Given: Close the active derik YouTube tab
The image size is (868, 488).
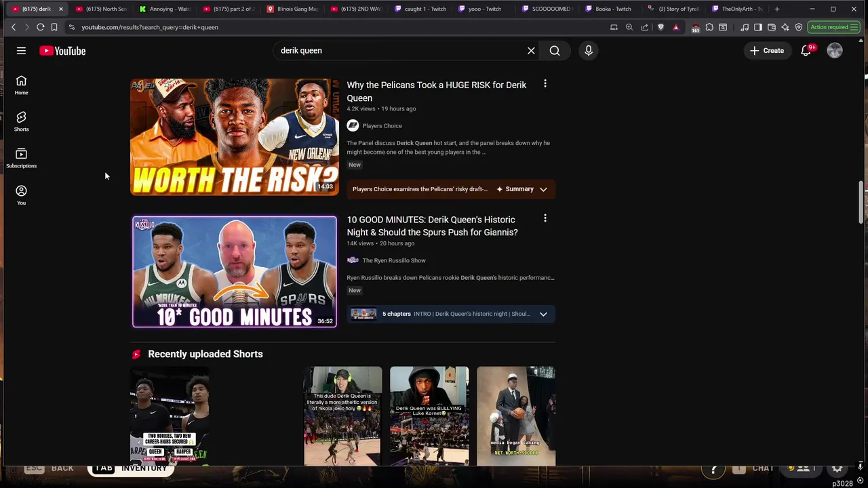Looking at the screenshot, I should pyautogui.click(x=60, y=9).
